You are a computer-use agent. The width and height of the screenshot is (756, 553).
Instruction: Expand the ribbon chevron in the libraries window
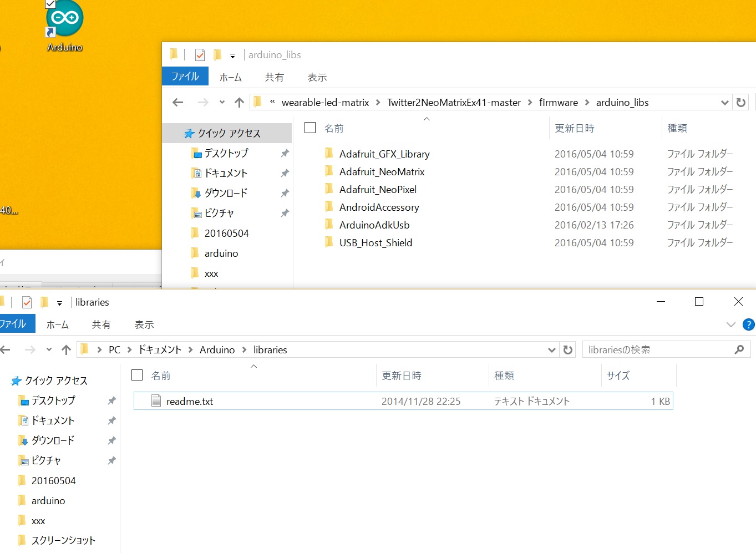click(x=730, y=325)
